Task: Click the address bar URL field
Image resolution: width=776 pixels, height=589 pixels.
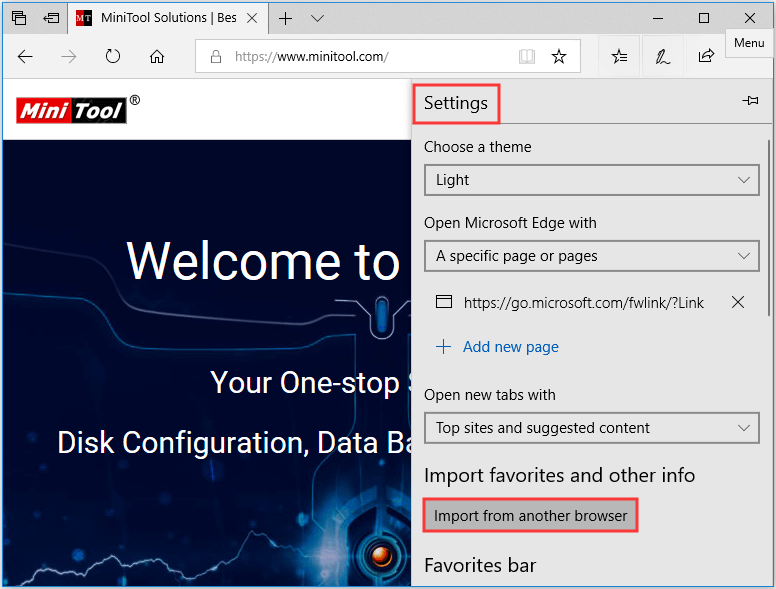Action: [x=370, y=57]
